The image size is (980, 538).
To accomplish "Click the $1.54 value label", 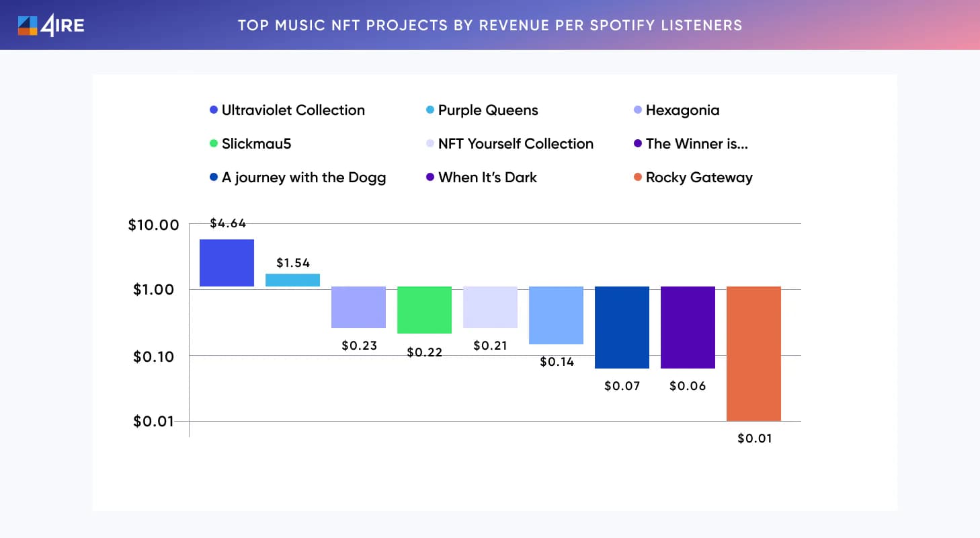I will 293,263.
